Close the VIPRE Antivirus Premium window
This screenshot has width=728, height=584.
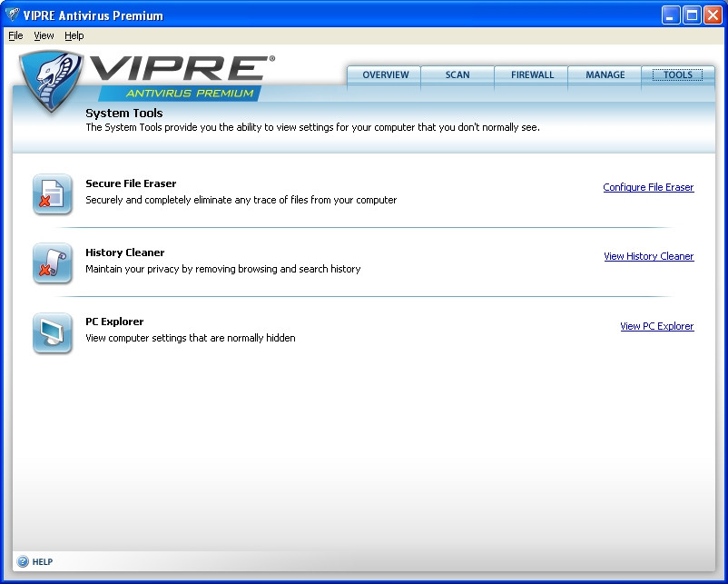click(x=713, y=15)
